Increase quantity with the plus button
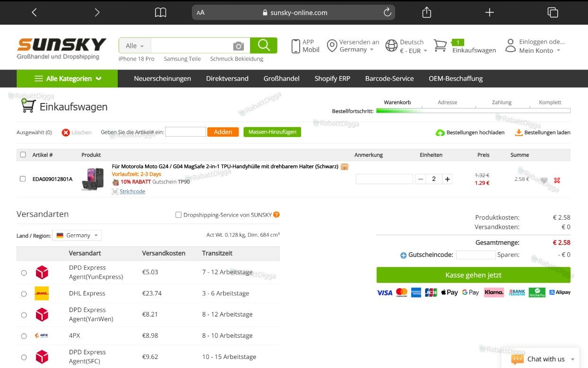The width and height of the screenshot is (588, 368). click(448, 179)
